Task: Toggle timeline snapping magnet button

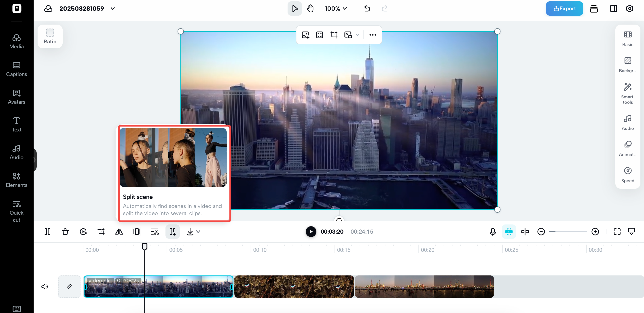Action: (509, 231)
